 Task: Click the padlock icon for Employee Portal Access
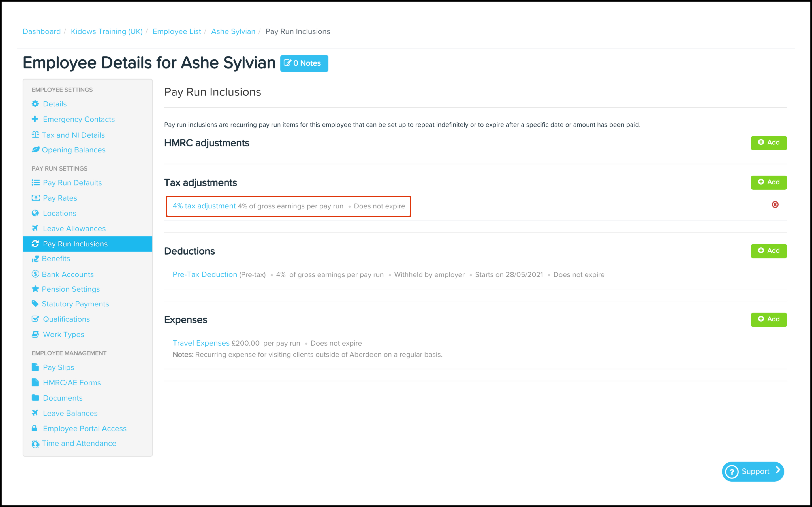click(x=35, y=428)
